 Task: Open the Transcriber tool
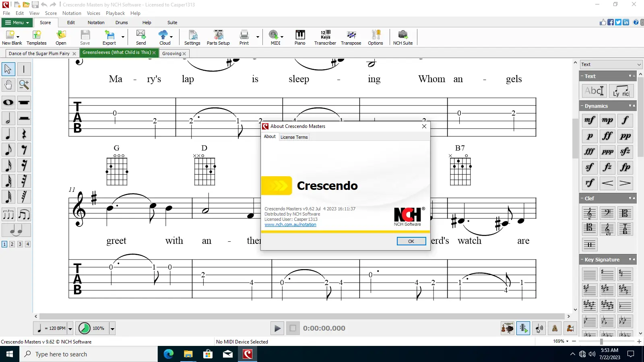click(325, 37)
